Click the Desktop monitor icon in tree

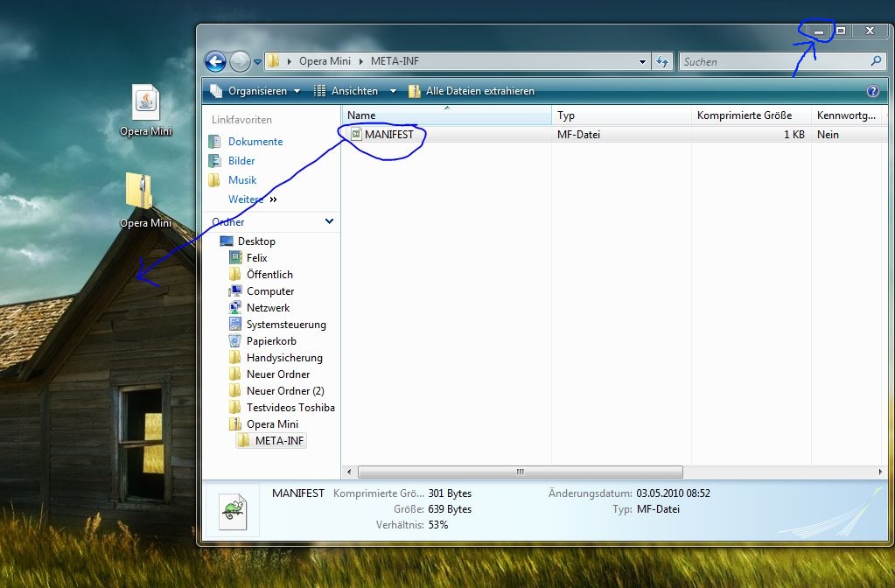(227, 241)
